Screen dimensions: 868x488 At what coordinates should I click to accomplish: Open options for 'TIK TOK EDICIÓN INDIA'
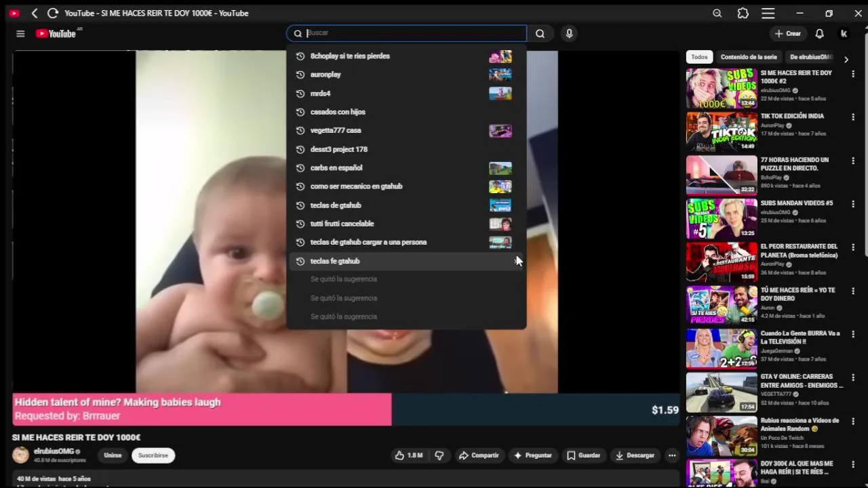[853, 117]
